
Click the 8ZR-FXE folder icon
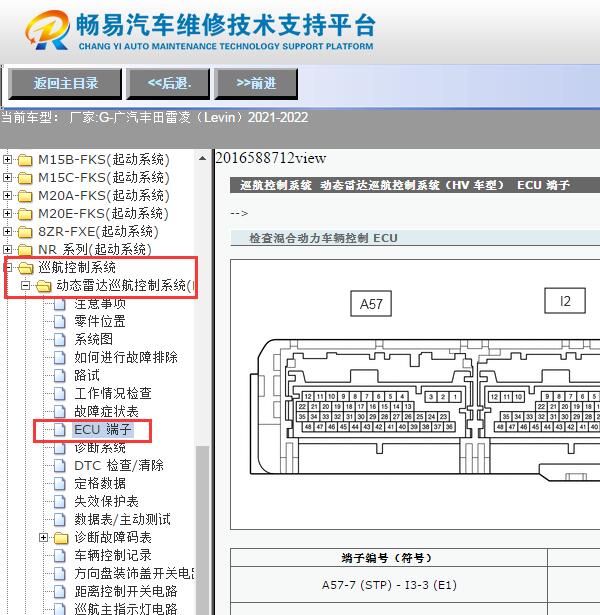pos(25,232)
